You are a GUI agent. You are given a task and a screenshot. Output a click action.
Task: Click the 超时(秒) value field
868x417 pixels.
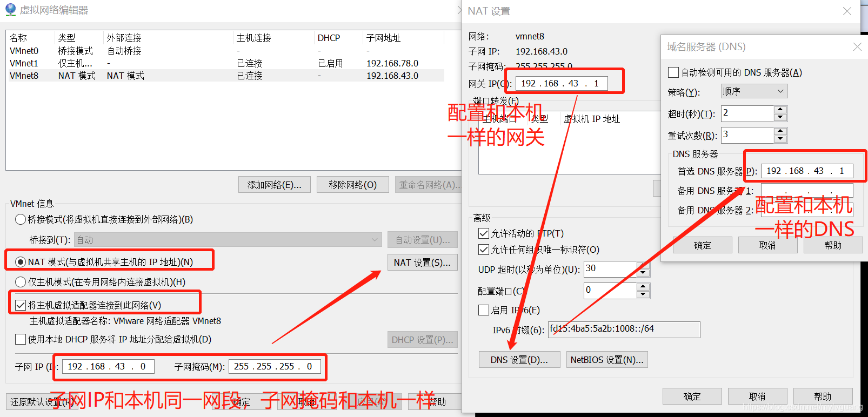[x=748, y=113]
